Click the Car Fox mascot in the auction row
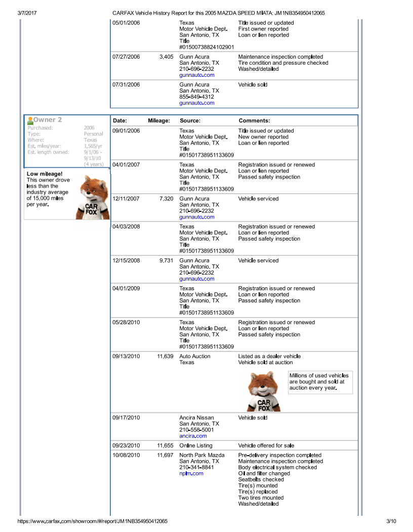Screen dimensions: 413x532 click(x=264, y=391)
